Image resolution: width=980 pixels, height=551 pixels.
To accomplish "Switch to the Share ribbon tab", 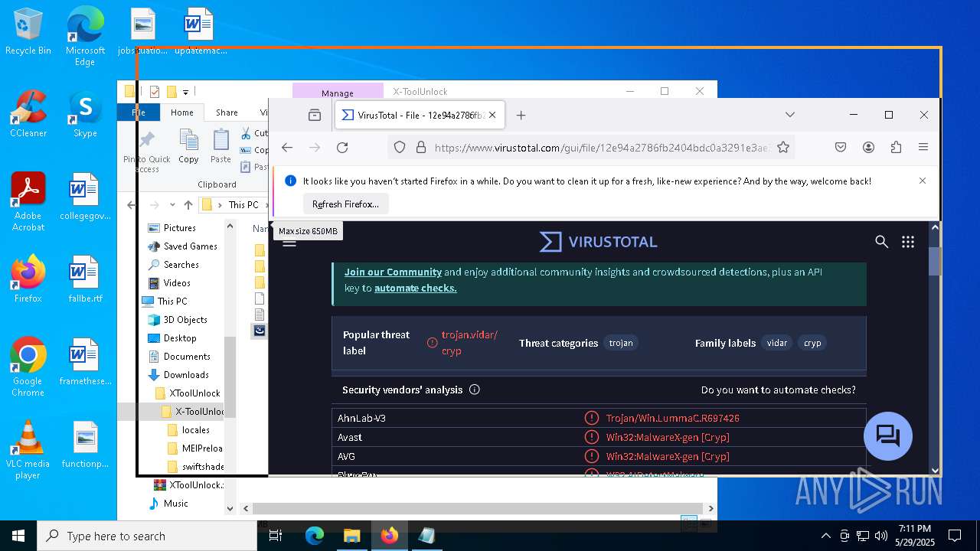I will pos(227,112).
